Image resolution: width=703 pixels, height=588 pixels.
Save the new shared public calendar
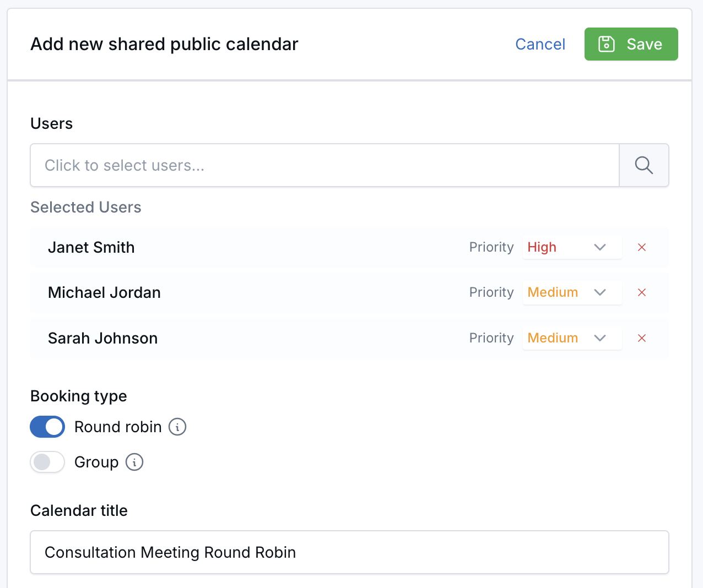pyautogui.click(x=631, y=43)
